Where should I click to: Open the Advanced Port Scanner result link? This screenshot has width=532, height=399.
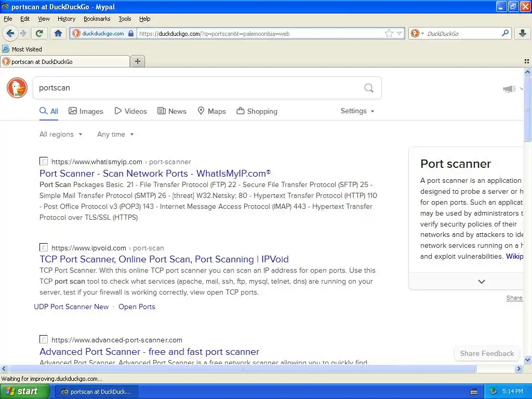point(149,352)
